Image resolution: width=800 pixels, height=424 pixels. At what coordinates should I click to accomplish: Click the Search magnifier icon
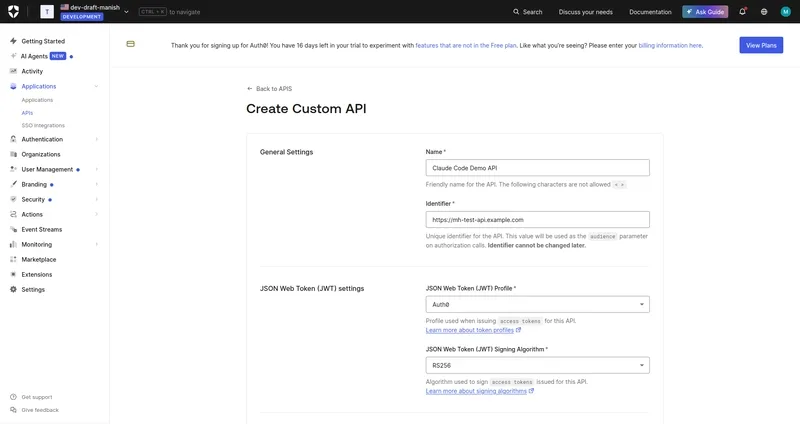[516, 12]
